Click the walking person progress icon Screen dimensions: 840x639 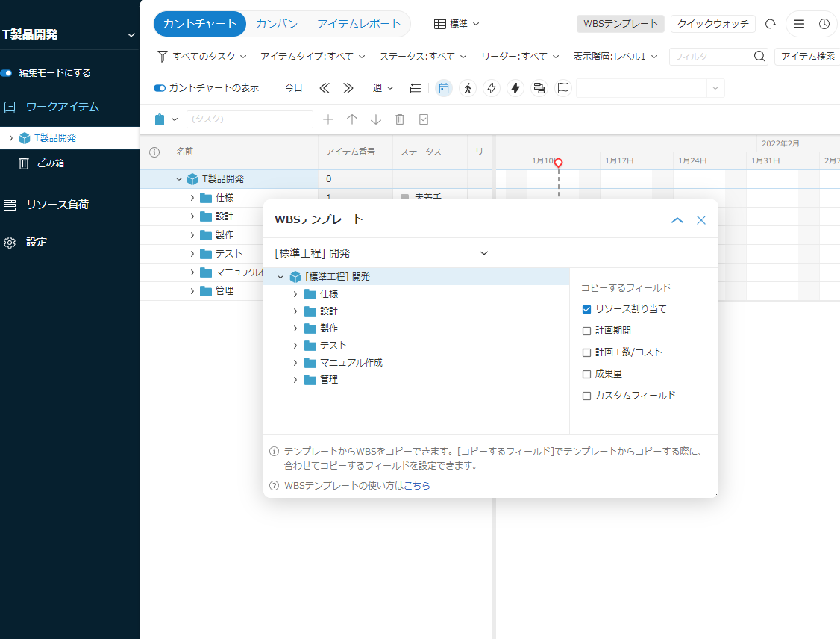(467, 87)
